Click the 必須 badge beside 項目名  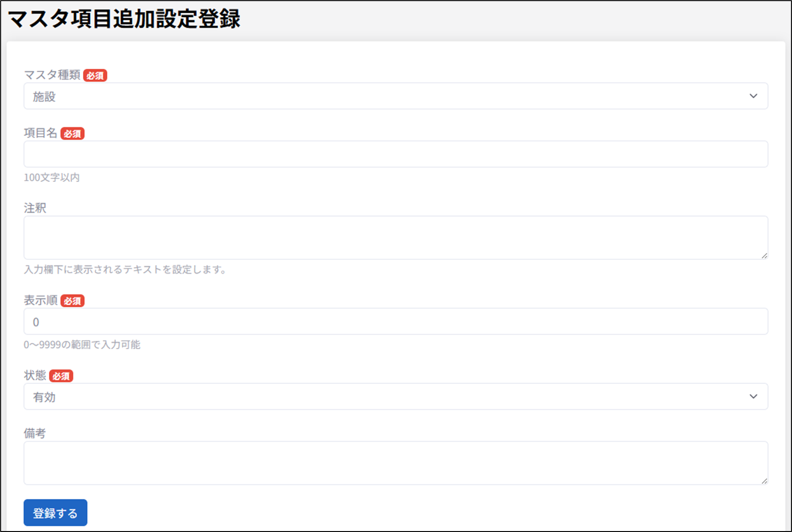72,134
